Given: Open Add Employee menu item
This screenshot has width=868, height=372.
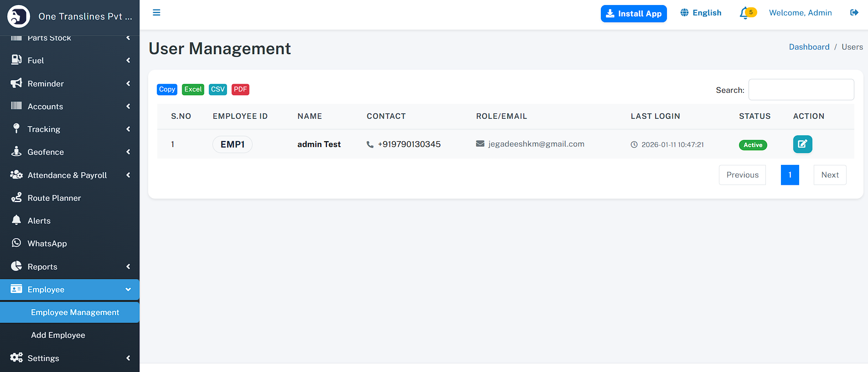Looking at the screenshot, I should coord(58,335).
